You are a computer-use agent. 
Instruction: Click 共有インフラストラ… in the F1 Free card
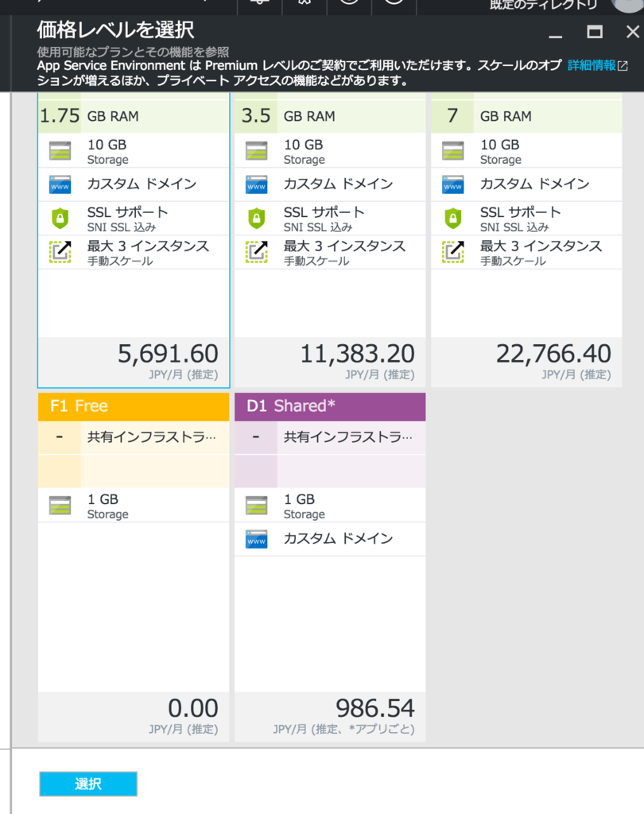pyautogui.click(x=151, y=437)
